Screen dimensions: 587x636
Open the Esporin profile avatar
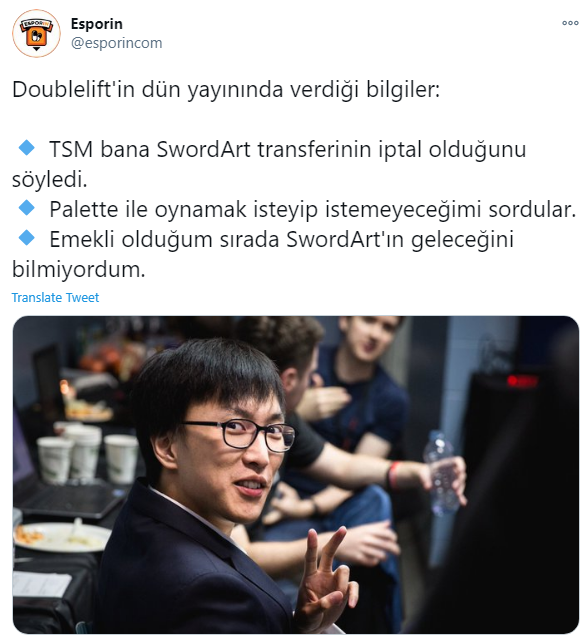point(36,33)
